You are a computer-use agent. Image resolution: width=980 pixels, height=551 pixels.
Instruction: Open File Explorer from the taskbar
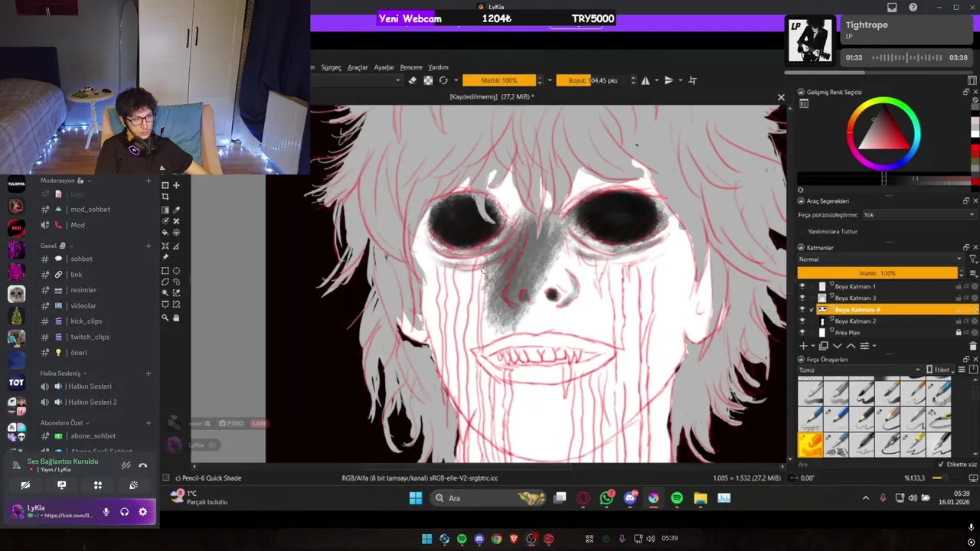(701, 498)
